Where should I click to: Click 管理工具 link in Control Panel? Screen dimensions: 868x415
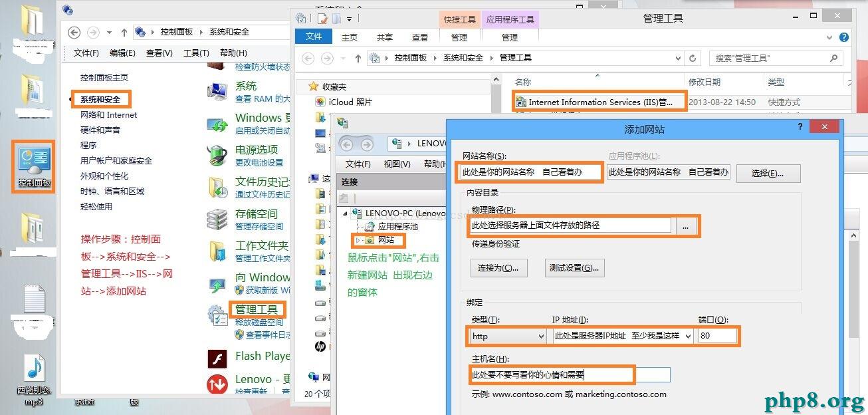pos(257,309)
